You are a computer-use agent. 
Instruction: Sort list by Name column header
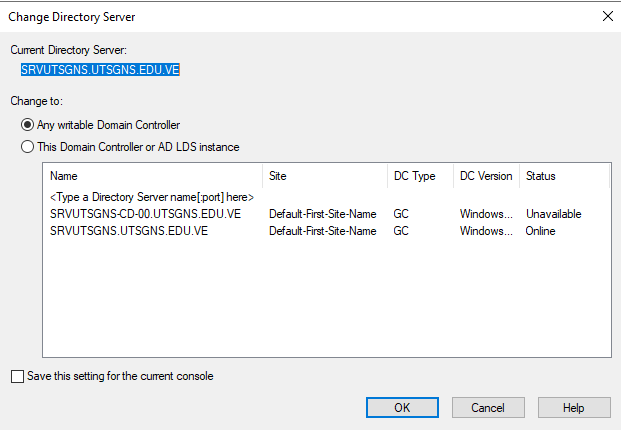pyautogui.click(x=152, y=176)
